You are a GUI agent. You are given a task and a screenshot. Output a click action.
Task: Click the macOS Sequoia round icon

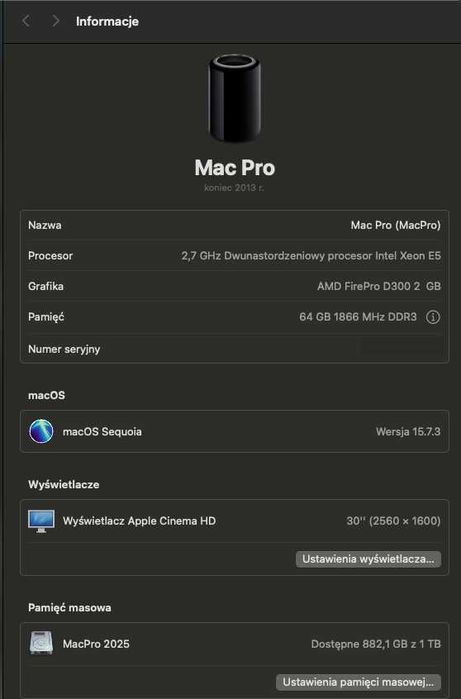pos(41,431)
